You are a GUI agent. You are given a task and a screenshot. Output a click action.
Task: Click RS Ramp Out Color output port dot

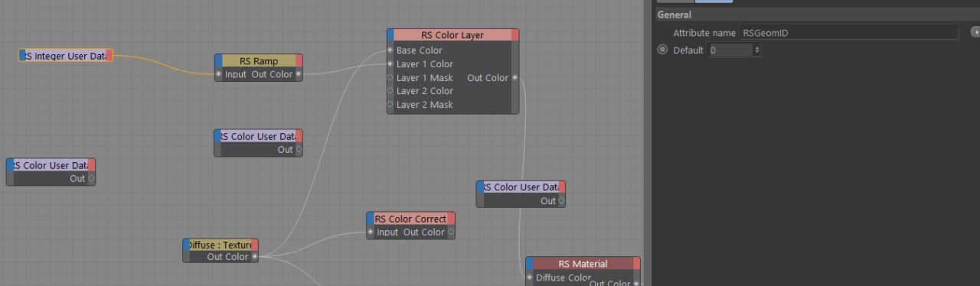tap(299, 74)
